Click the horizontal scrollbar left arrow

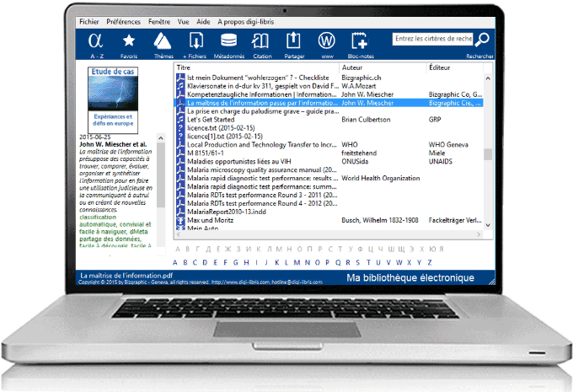coord(179,234)
